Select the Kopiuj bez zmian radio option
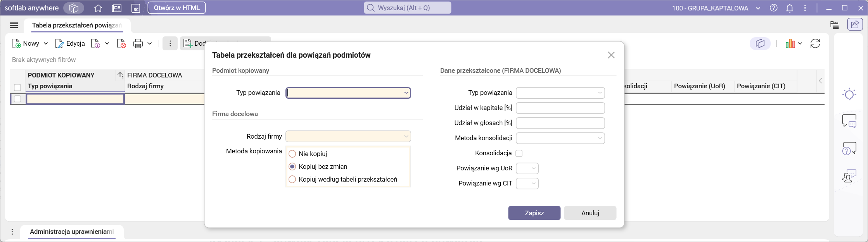 pyautogui.click(x=292, y=166)
